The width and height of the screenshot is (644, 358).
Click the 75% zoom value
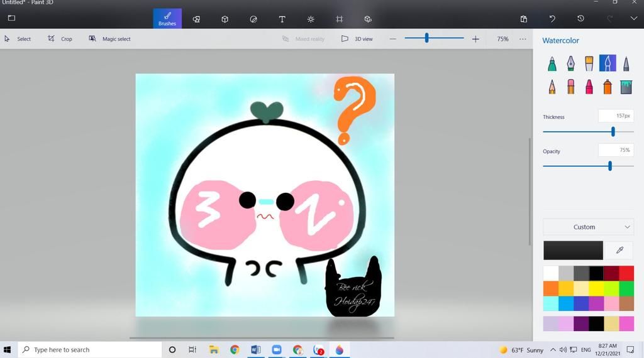point(502,39)
